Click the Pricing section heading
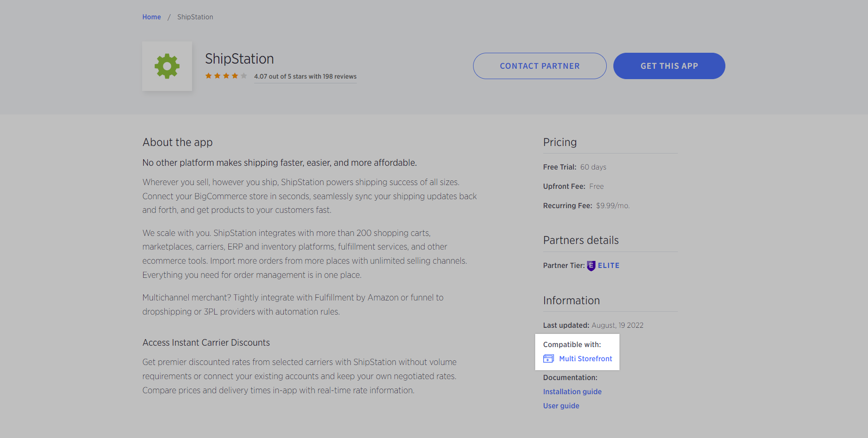 pyautogui.click(x=560, y=142)
